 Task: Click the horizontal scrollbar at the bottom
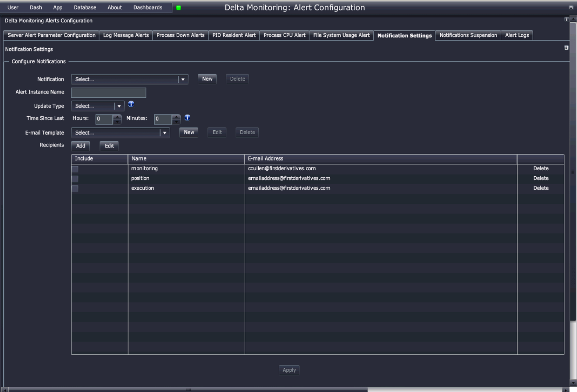(x=188, y=389)
